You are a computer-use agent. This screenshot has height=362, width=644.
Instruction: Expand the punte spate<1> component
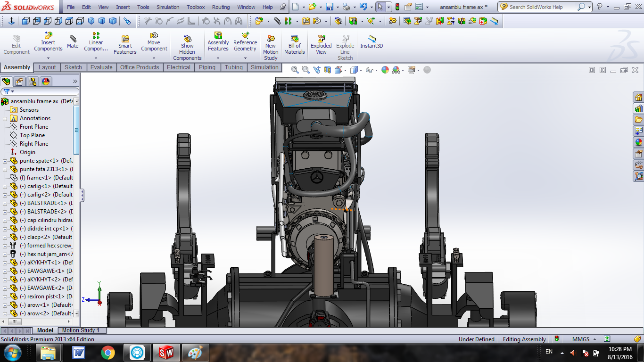(x=5, y=161)
